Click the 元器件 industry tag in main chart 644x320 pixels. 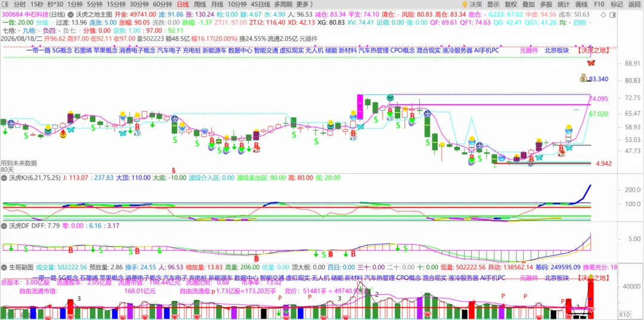528,51
